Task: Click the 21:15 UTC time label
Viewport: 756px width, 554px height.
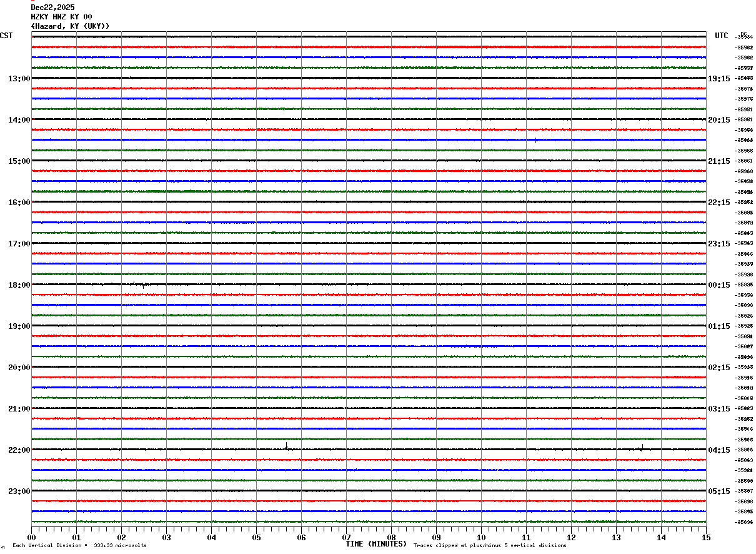Action: [719, 161]
